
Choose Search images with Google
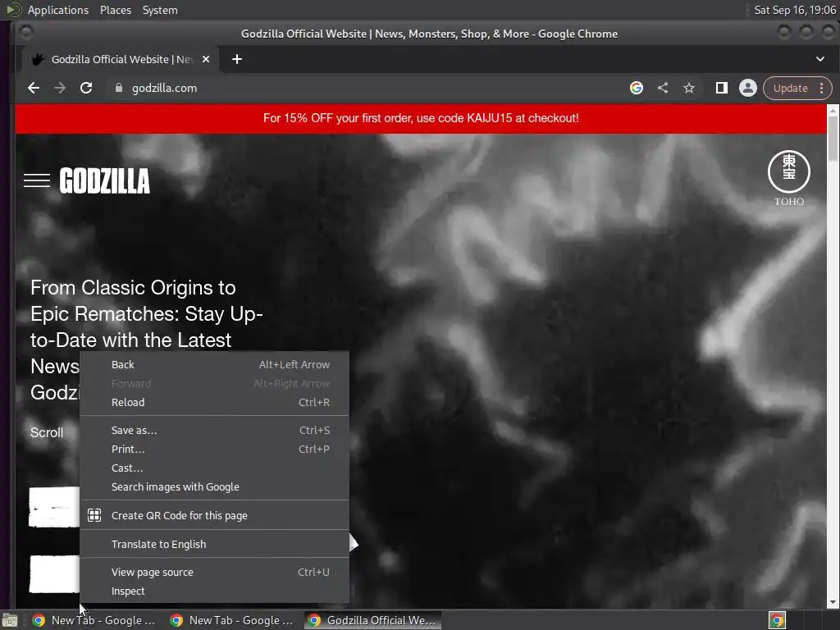coord(214,487)
